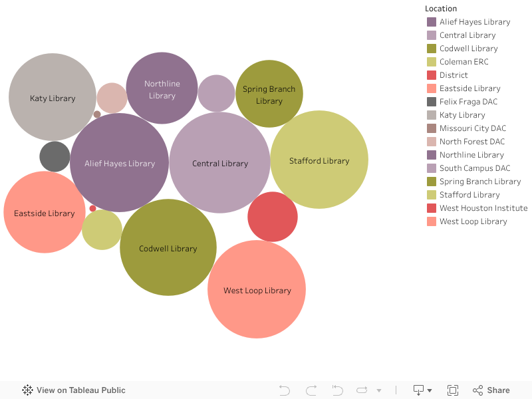Select the pale pink North Forest bubble
The height and width of the screenshot is (399, 532).
[112, 98]
